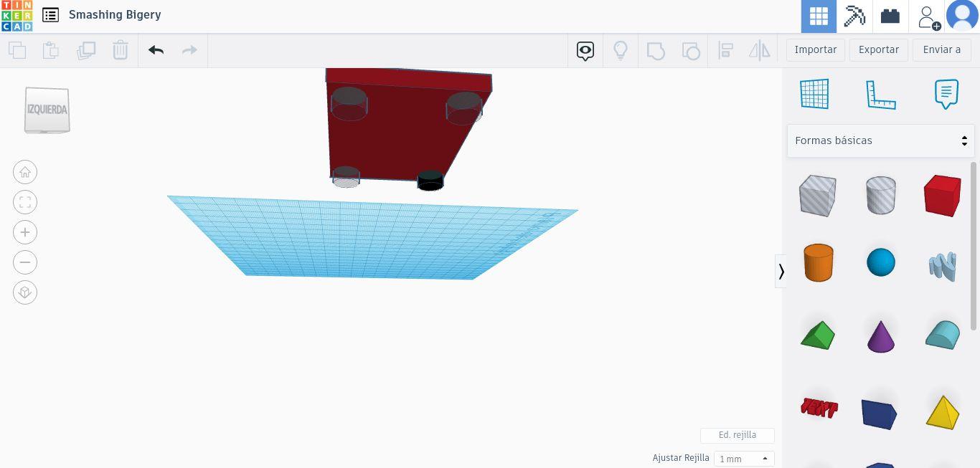Click the Paste icon in toolbar

pos(51,50)
